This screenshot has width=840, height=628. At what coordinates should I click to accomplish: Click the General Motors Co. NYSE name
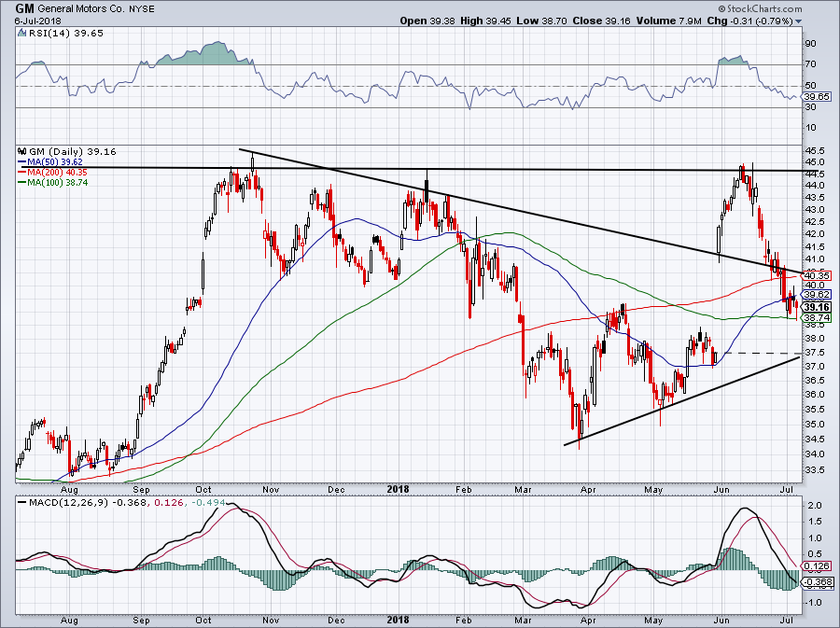[96, 9]
